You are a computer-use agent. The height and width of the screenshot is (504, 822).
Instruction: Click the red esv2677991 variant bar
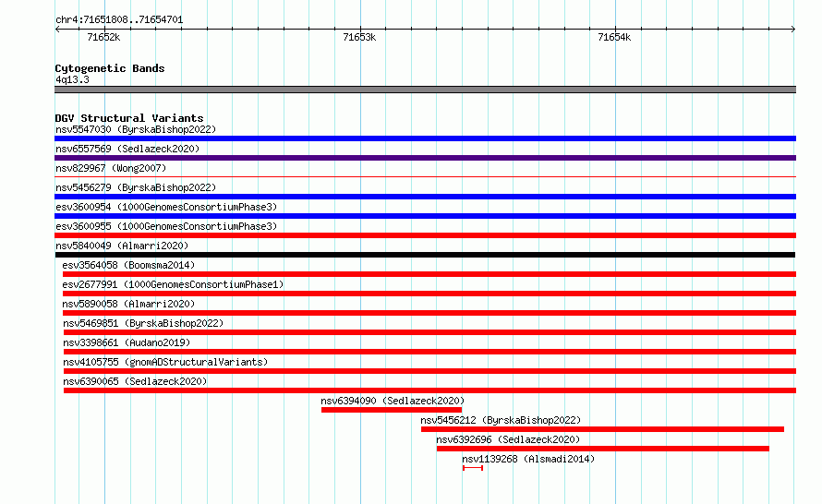click(x=429, y=294)
